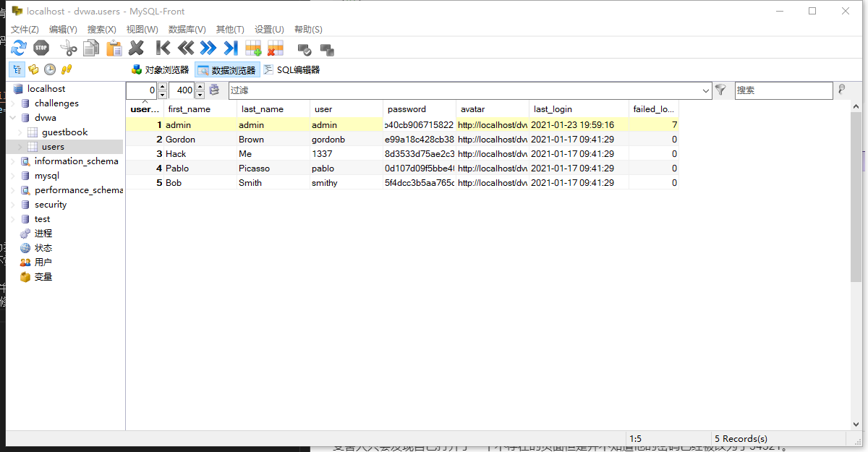Viewport: 868px width, 452px height.
Task: Click the Copy toolbar icon
Action: [91, 48]
